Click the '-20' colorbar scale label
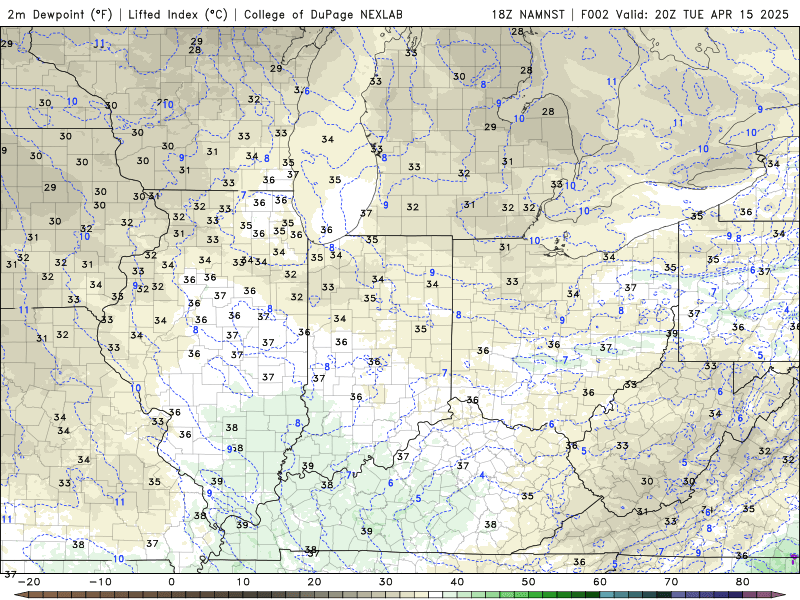Image resolution: width=800 pixels, height=600 pixels. point(29,582)
